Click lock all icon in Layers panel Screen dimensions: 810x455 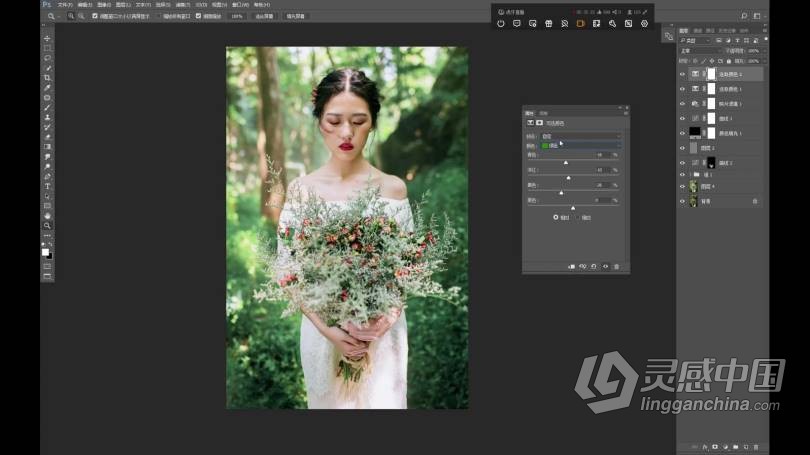coord(729,61)
